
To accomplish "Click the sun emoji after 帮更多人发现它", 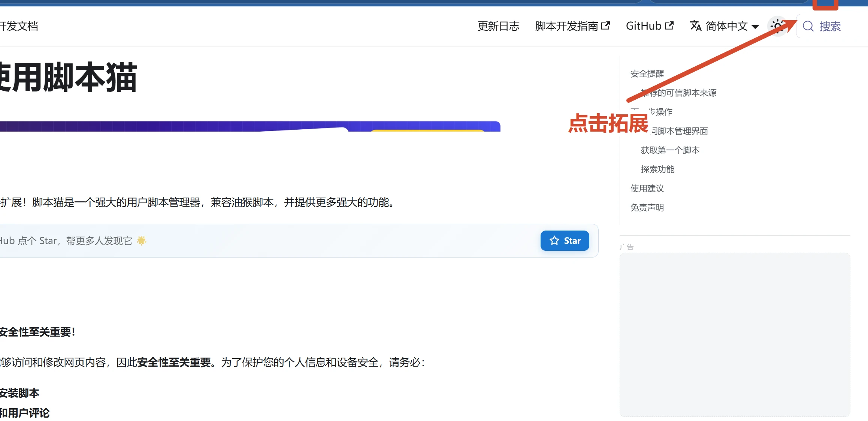I will pyautogui.click(x=142, y=241).
